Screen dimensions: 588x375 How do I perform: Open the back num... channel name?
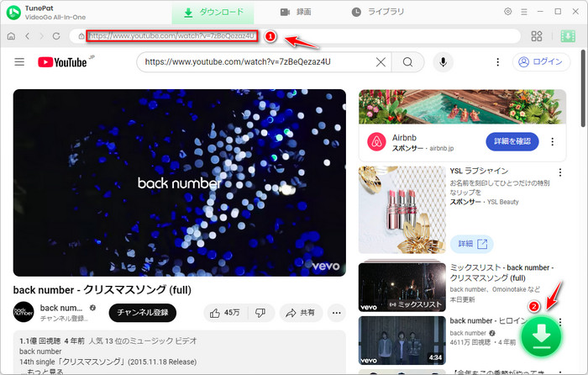tap(61, 308)
